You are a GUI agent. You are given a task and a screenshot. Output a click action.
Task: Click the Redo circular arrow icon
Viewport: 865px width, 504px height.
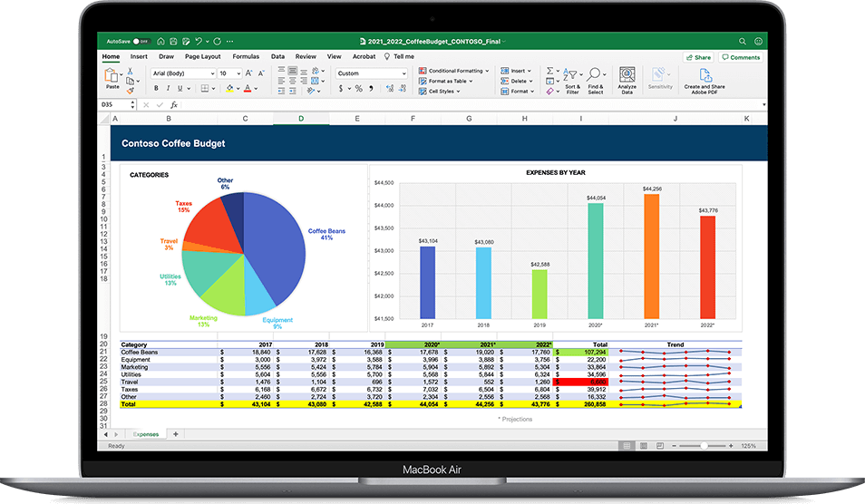coord(218,42)
